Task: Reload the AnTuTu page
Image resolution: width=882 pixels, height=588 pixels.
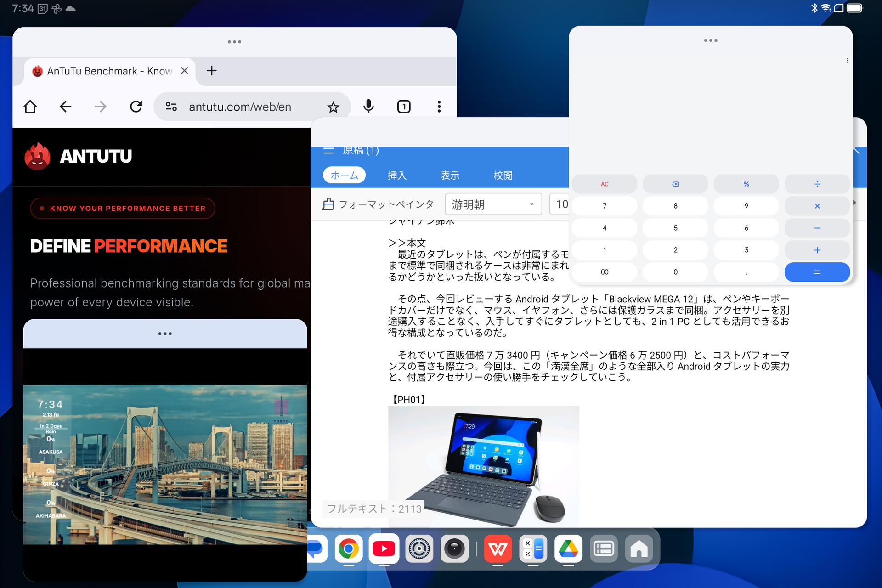Action: (136, 107)
